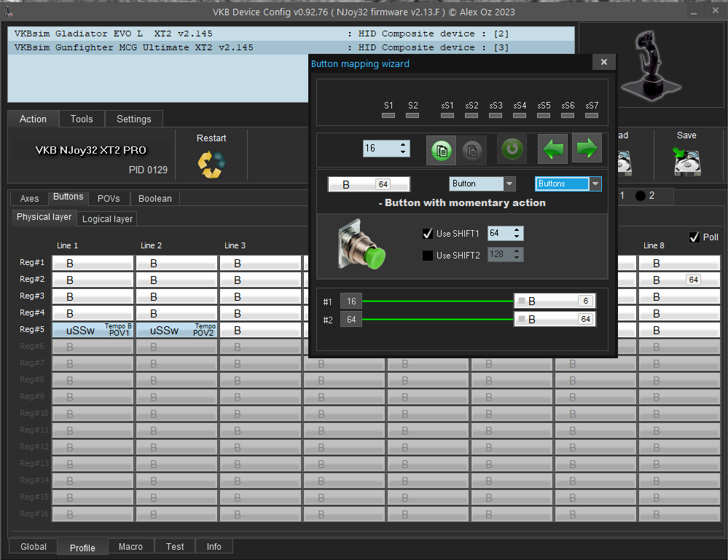Open the Logical layer tab
This screenshot has width=728, height=560.
107,218
